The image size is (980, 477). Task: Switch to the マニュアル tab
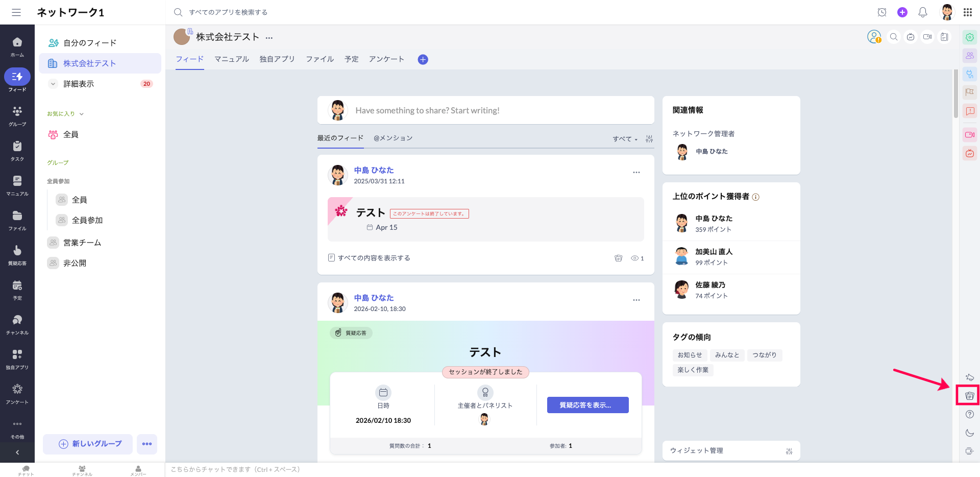coord(231,59)
